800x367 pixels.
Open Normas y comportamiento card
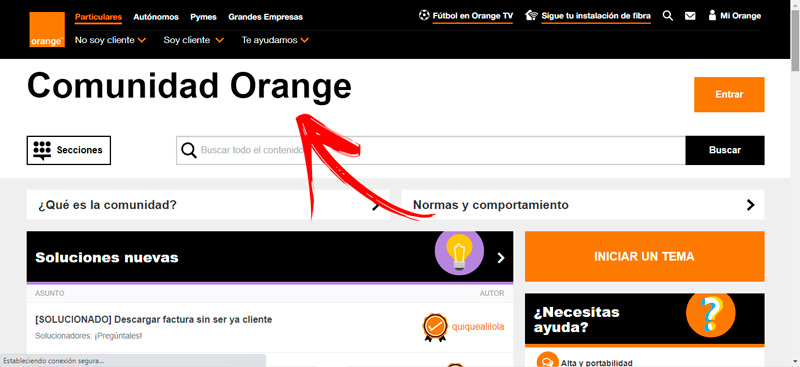[583, 205]
